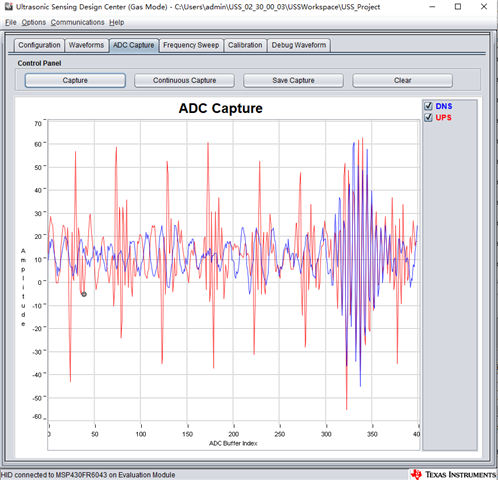
Task: Go to the Calibration tab
Action: (x=245, y=45)
